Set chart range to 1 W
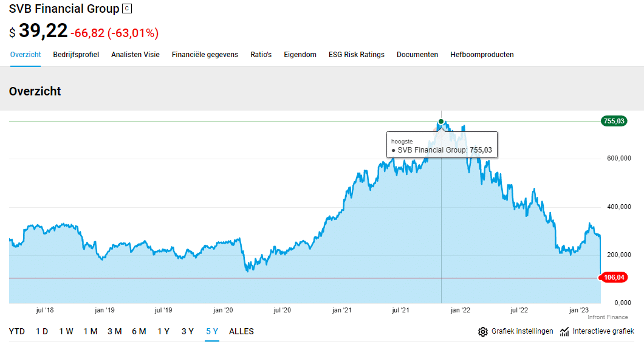The height and width of the screenshot is (344, 644). coord(66,331)
